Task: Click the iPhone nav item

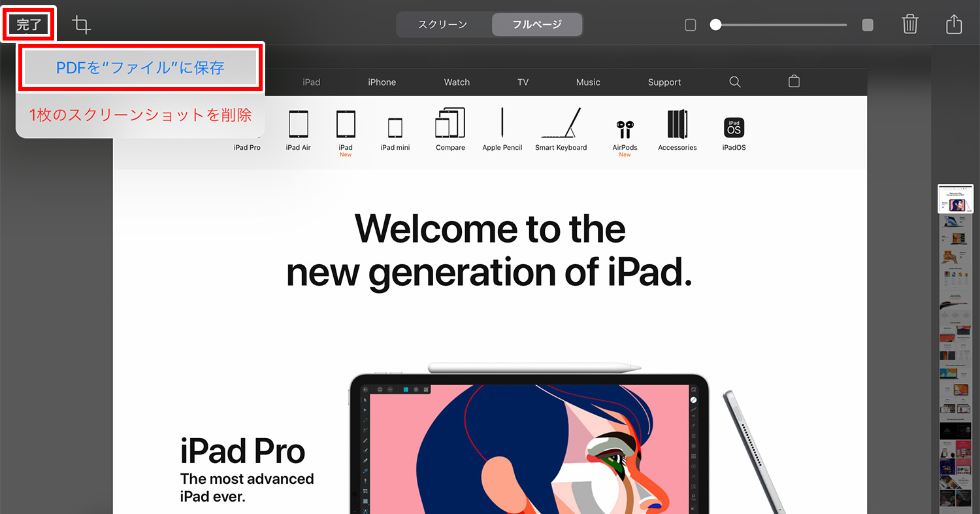Action: (382, 82)
